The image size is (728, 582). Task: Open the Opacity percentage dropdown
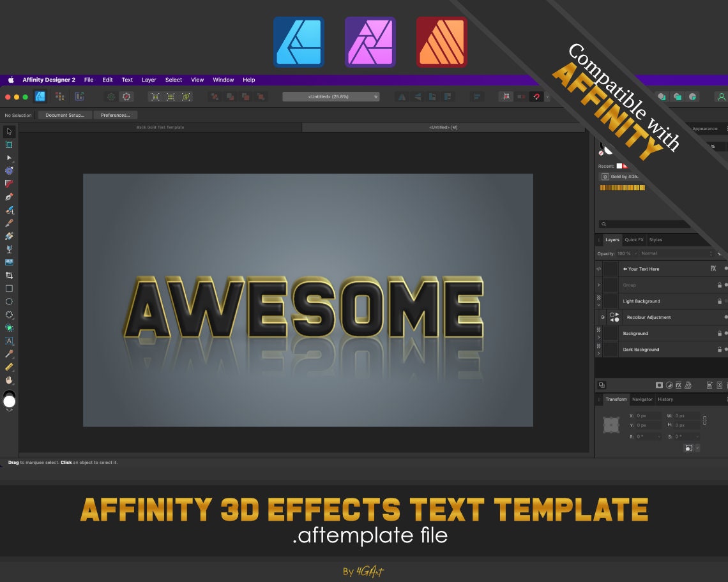[x=635, y=253]
